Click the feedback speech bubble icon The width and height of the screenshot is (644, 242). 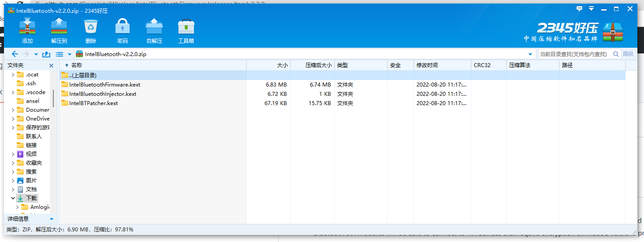pyautogui.click(x=579, y=9)
